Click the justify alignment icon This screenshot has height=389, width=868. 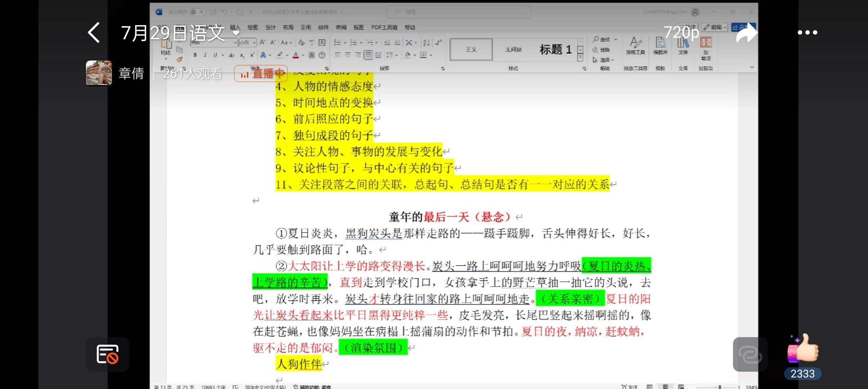[368, 55]
